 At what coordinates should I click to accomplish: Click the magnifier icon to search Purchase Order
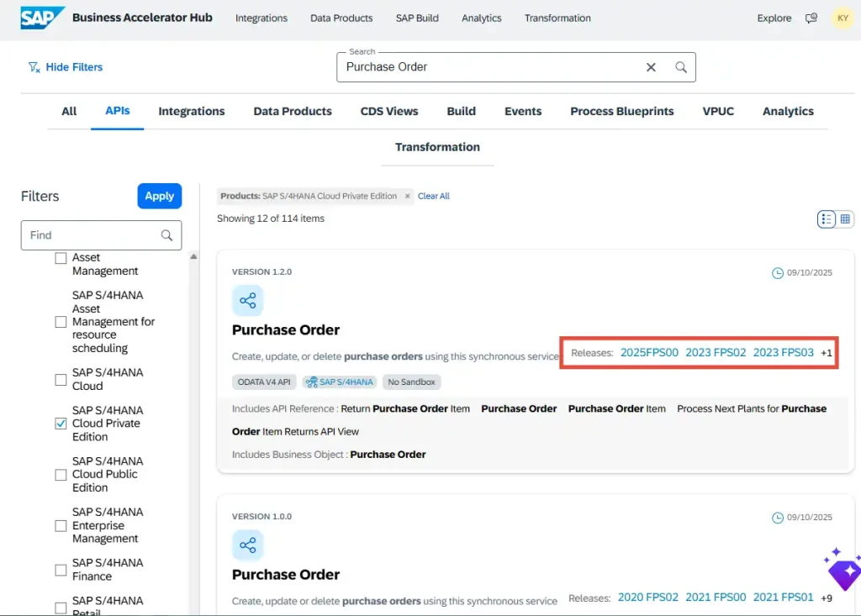[680, 66]
